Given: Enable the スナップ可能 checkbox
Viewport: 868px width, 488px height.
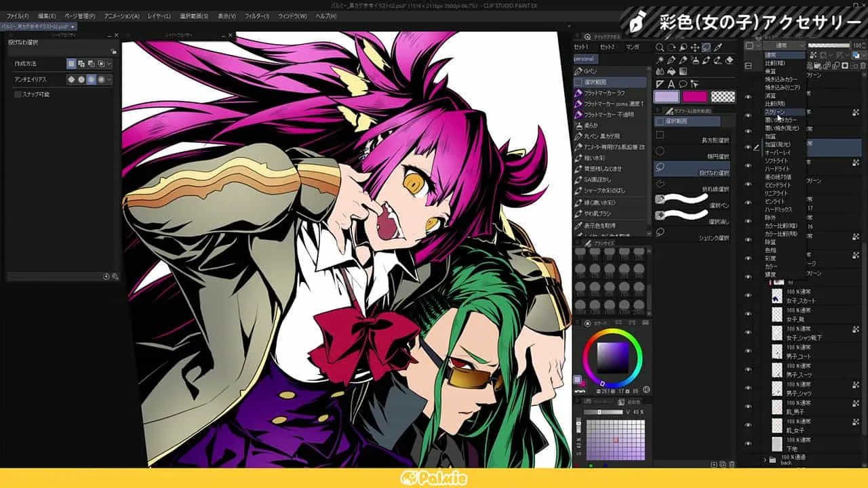Looking at the screenshot, I should pyautogui.click(x=18, y=95).
